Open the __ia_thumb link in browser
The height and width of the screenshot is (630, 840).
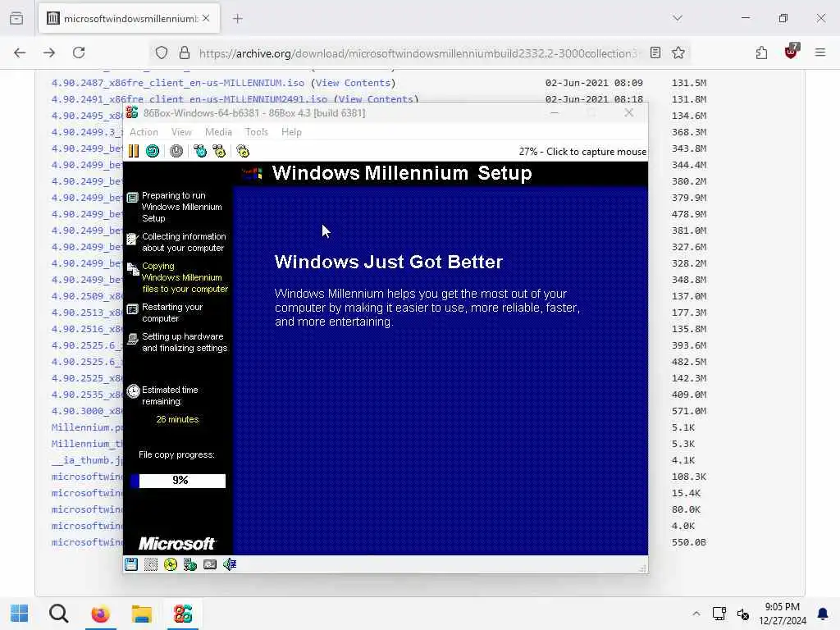[x=87, y=460]
